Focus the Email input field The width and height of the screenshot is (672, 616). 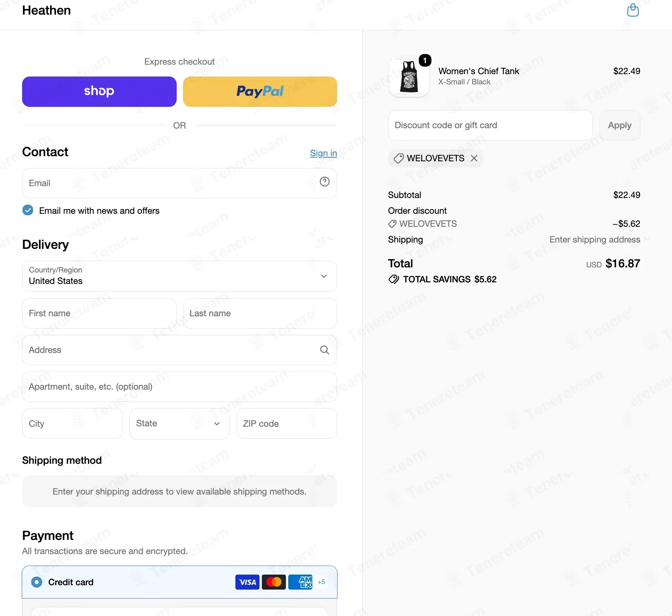click(x=179, y=183)
